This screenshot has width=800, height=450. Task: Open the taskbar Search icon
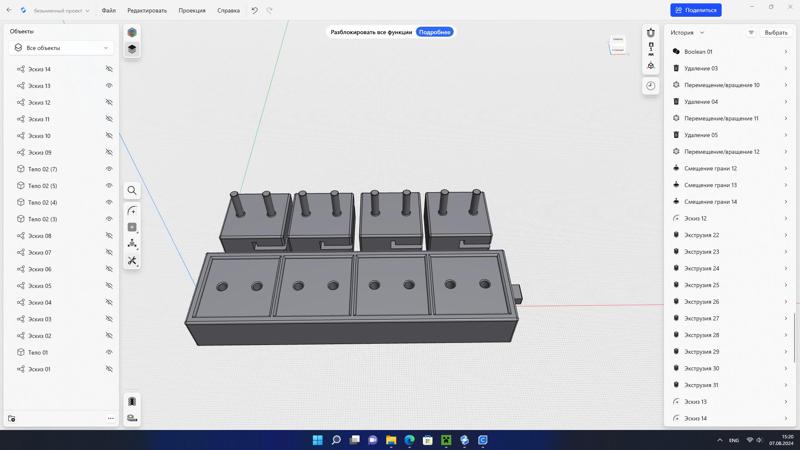pos(336,440)
